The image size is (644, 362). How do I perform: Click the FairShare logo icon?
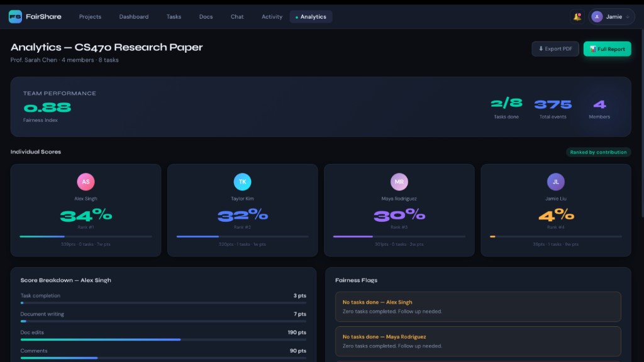point(15,16)
